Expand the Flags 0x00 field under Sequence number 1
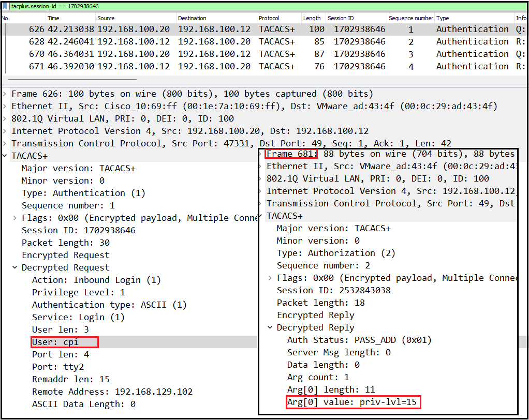The height and width of the screenshot is (420, 529). pyautogui.click(x=16, y=218)
